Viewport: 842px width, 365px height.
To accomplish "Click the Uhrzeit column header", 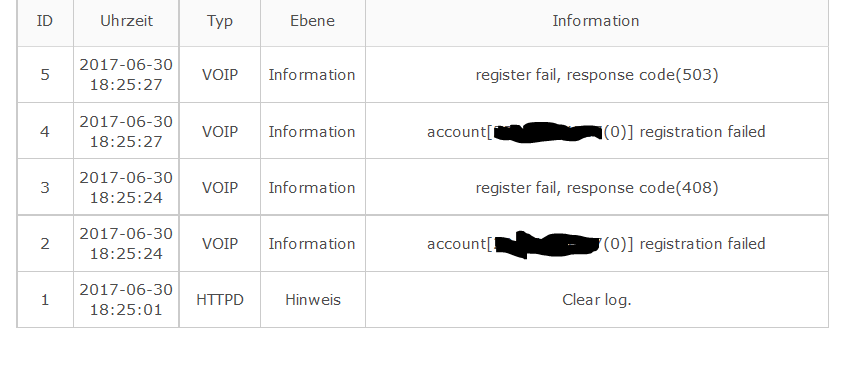I will click(126, 21).
